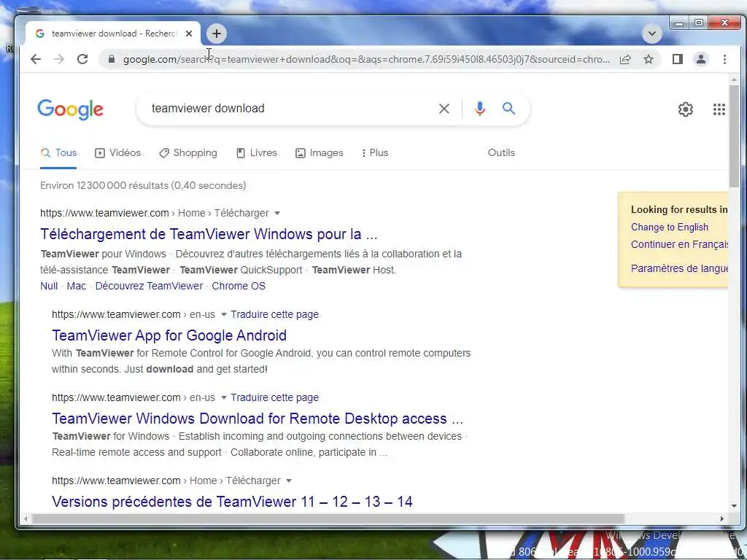The image size is (747, 560).
Task: Open 'TeamViewer Windows Download for Remote Desktop access' result
Action: pos(258,418)
